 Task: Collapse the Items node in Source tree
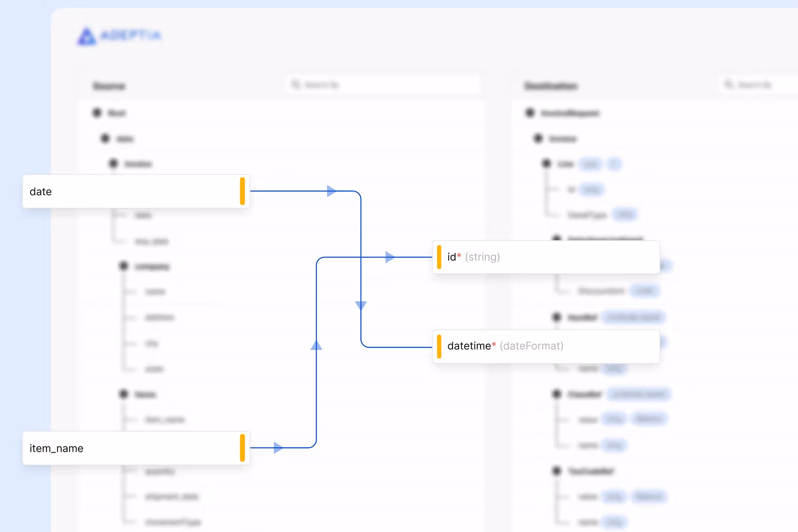pyautogui.click(x=124, y=394)
